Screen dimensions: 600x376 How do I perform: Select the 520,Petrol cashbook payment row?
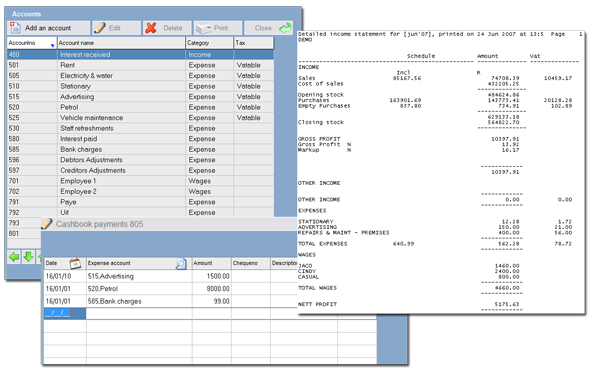click(x=170, y=289)
